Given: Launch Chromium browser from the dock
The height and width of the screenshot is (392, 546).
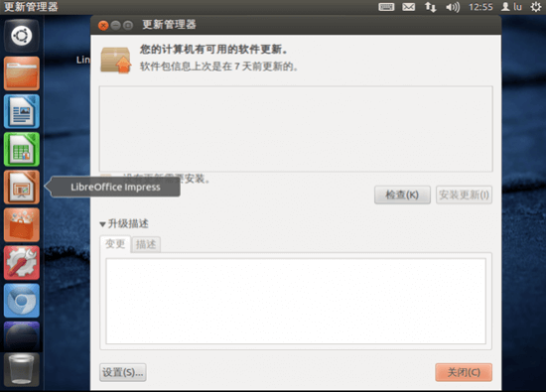Looking at the screenshot, I should click(x=22, y=301).
